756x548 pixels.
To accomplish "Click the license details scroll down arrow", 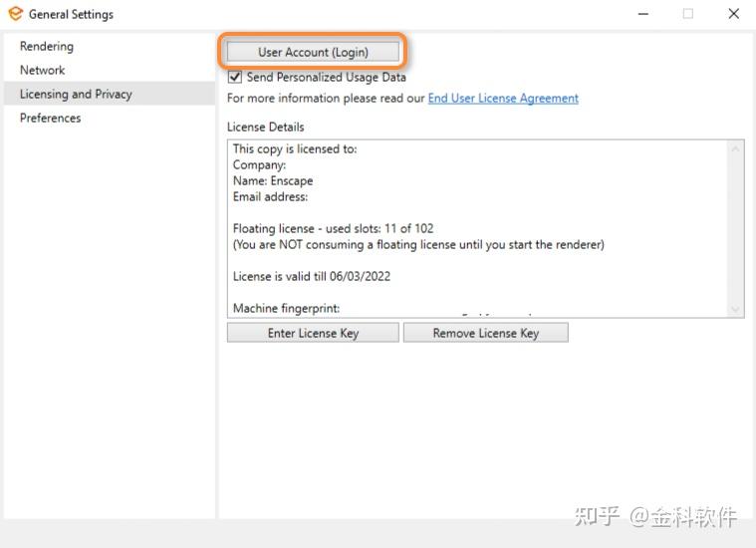I will pyautogui.click(x=735, y=309).
